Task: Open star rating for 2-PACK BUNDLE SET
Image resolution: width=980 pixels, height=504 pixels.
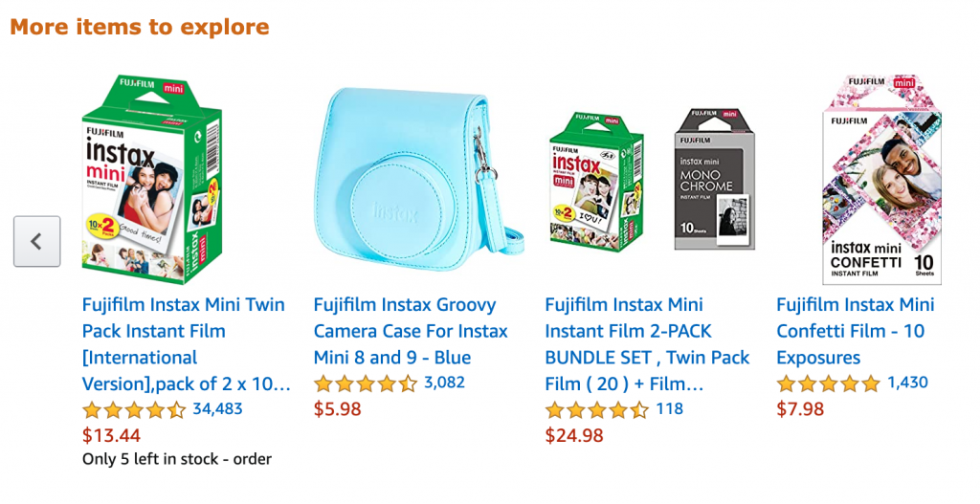Action: point(597,409)
